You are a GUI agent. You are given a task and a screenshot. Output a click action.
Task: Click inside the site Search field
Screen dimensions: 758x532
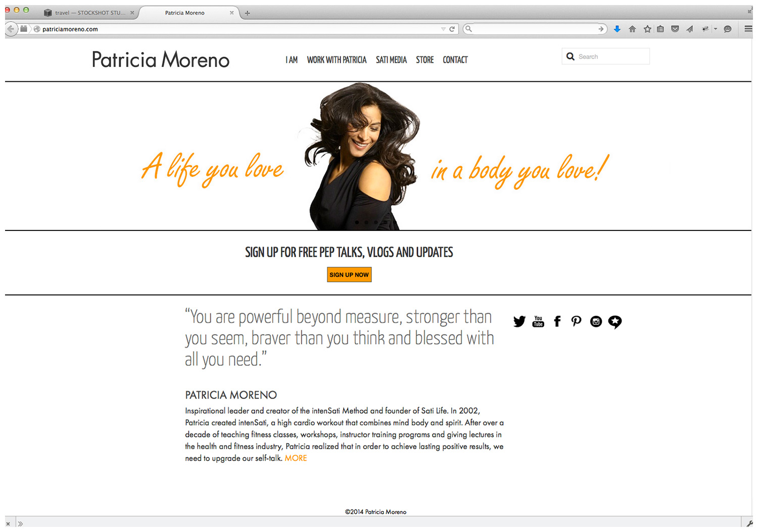(x=606, y=56)
